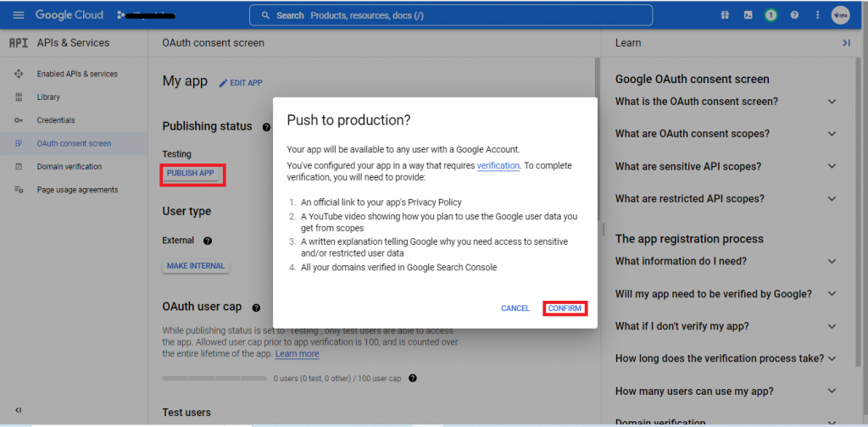
Task: Click the Testing status text
Action: pos(176,153)
